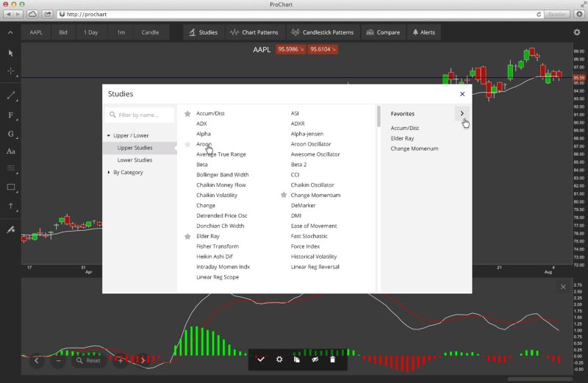This screenshot has width=588, height=383.
Task: Add Chaikin Money Flow study
Action: pyautogui.click(x=221, y=185)
